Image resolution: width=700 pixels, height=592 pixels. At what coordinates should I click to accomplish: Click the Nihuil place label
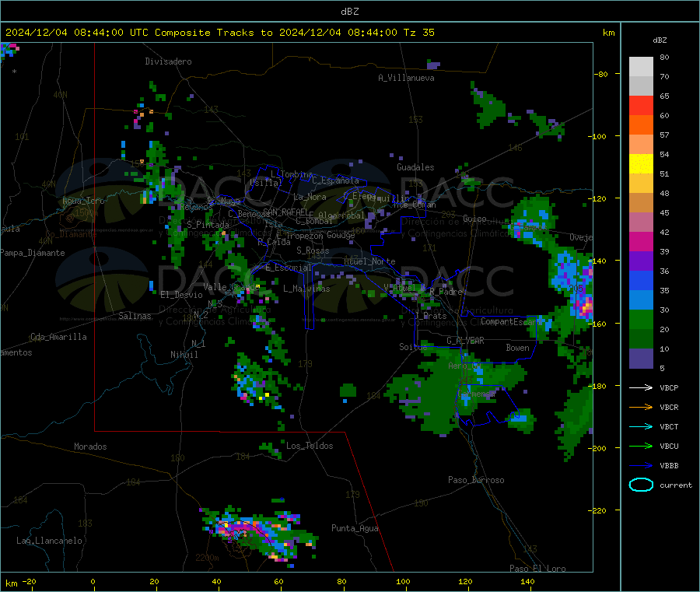(x=184, y=355)
